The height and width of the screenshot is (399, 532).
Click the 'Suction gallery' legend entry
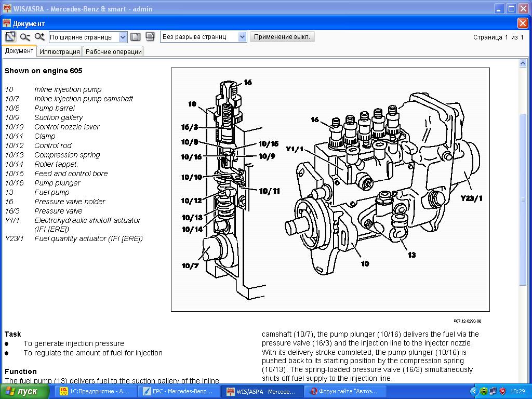pyautogui.click(x=58, y=117)
